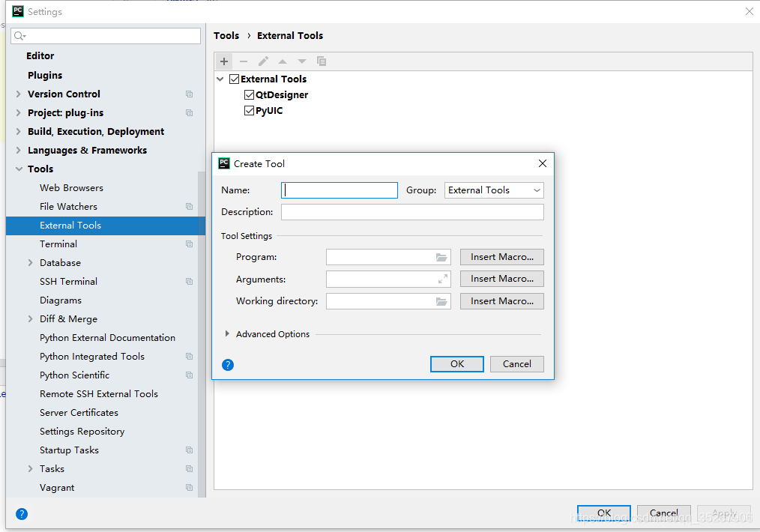Click project-level icon beside Python Scientific
Screen dimensions: 760x532
pyautogui.click(x=189, y=375)
